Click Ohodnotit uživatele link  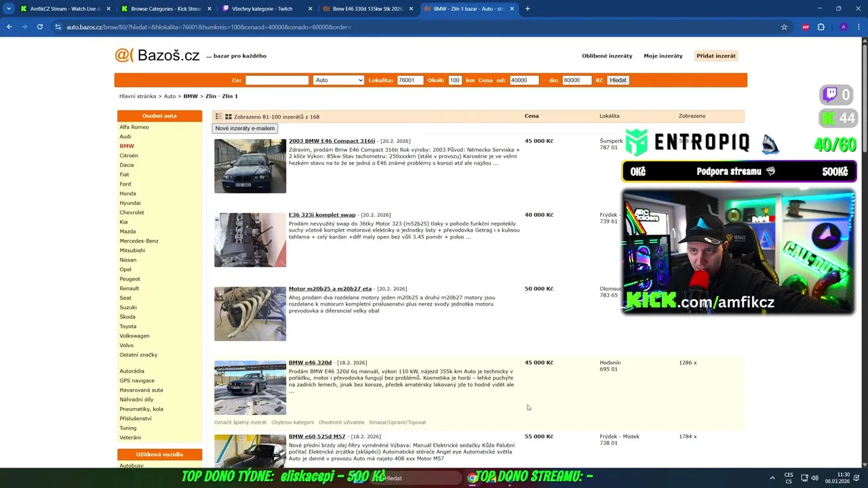341,422
